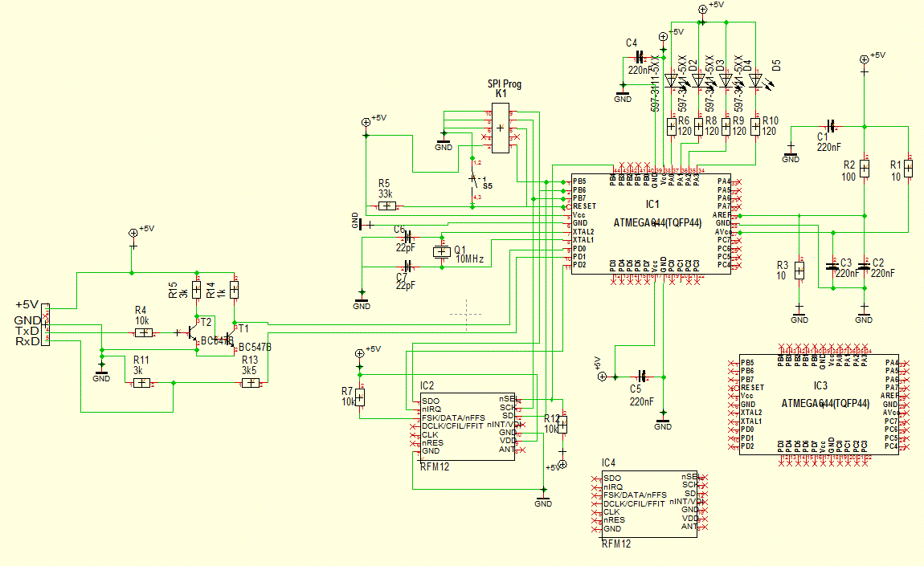Click the S5 pushbutton switch symbol
Screen dimensions: 924x566
point(472,180)
